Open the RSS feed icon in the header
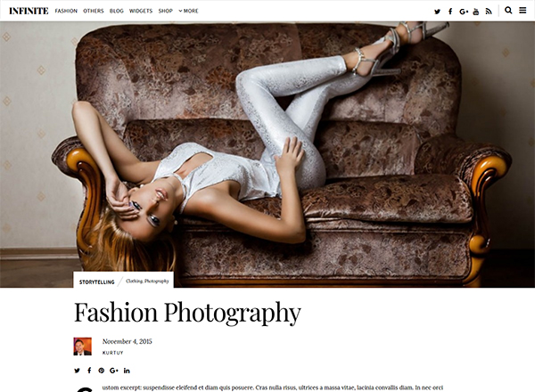The height and width of the screenshot is (392, 535). 489,12
